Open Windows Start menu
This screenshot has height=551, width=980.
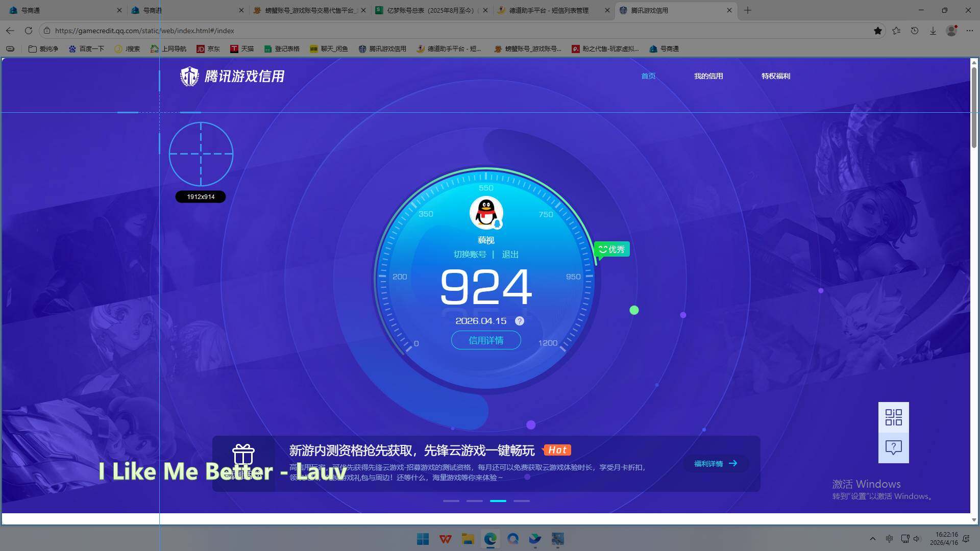[x=423, y=539]
